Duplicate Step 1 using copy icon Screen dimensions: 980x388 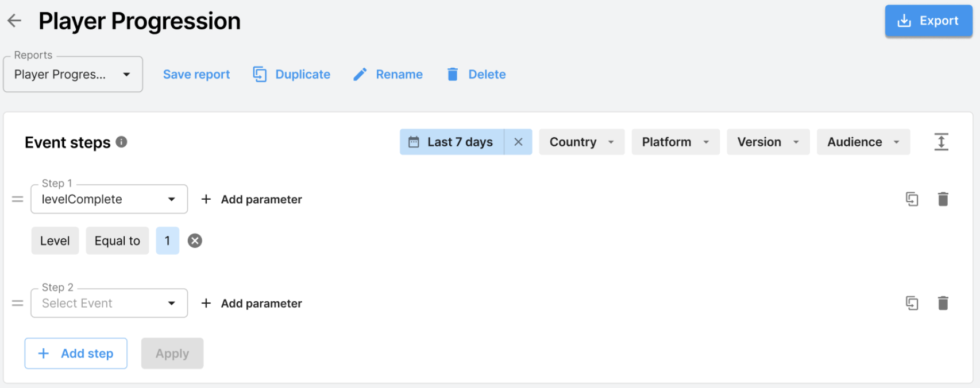coord(912,199)
